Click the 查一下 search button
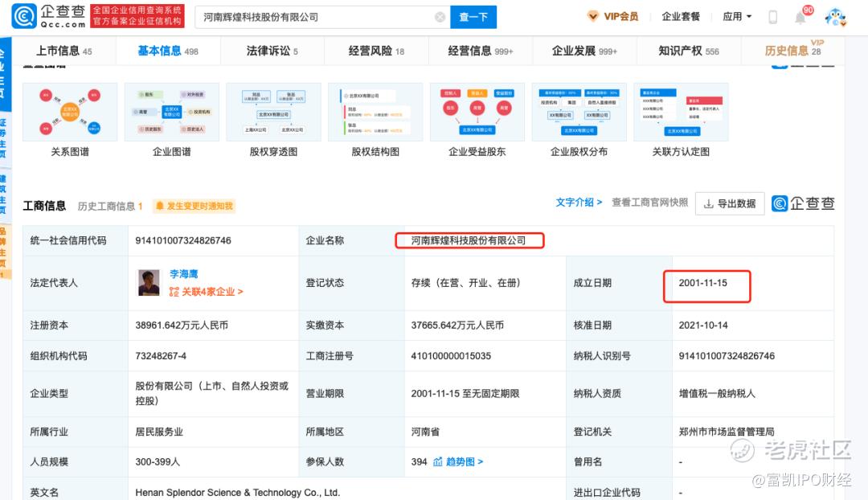 point(473,17)
